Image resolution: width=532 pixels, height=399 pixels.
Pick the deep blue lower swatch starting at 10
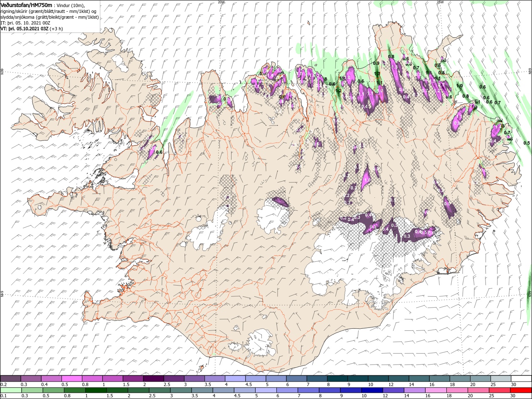(x=372, y=390)
